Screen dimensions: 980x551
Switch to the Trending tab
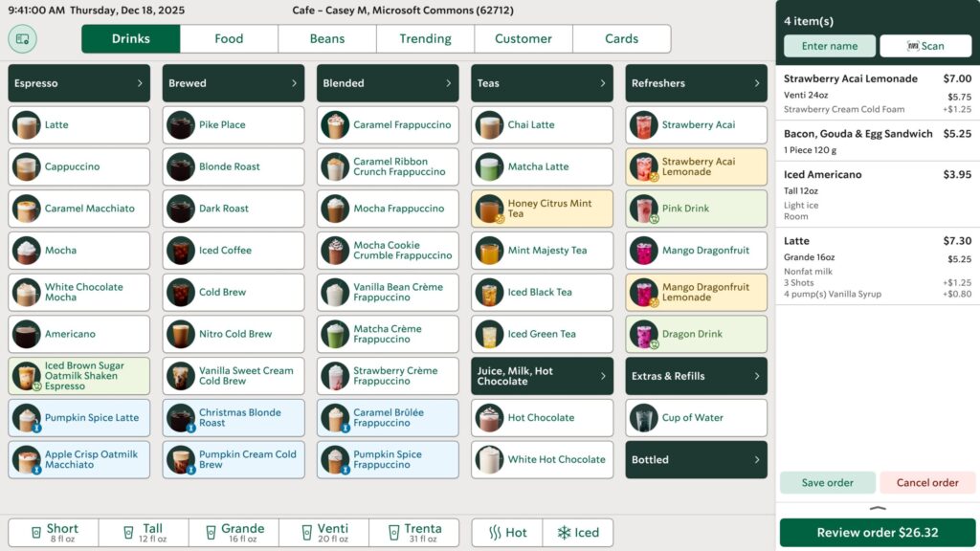[425, 38]
